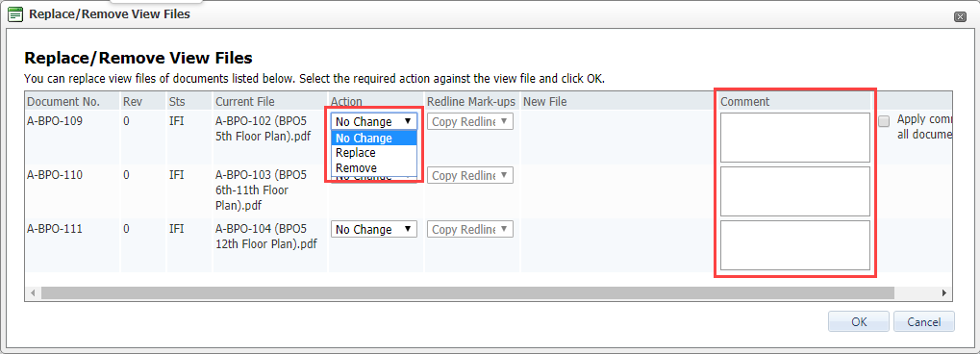Open Redline Mark-ups dropdown for A-BPO-110

click(470, 175)
